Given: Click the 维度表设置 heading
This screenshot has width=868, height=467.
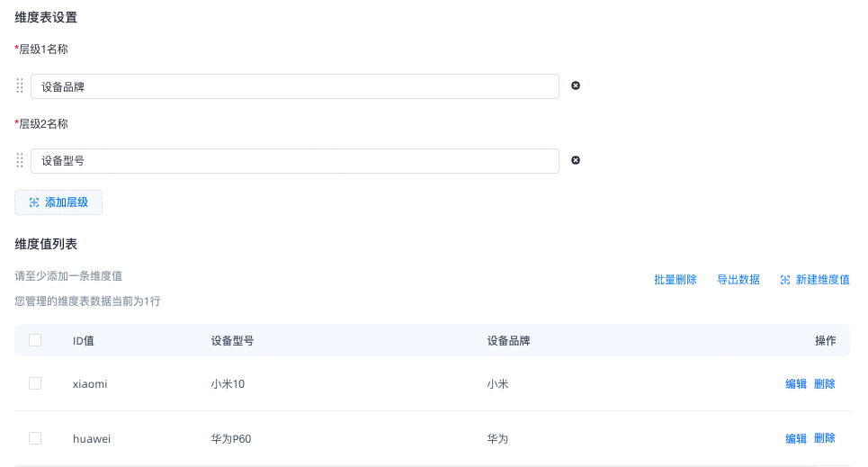Looking at the screenshot, I should 46,18.
